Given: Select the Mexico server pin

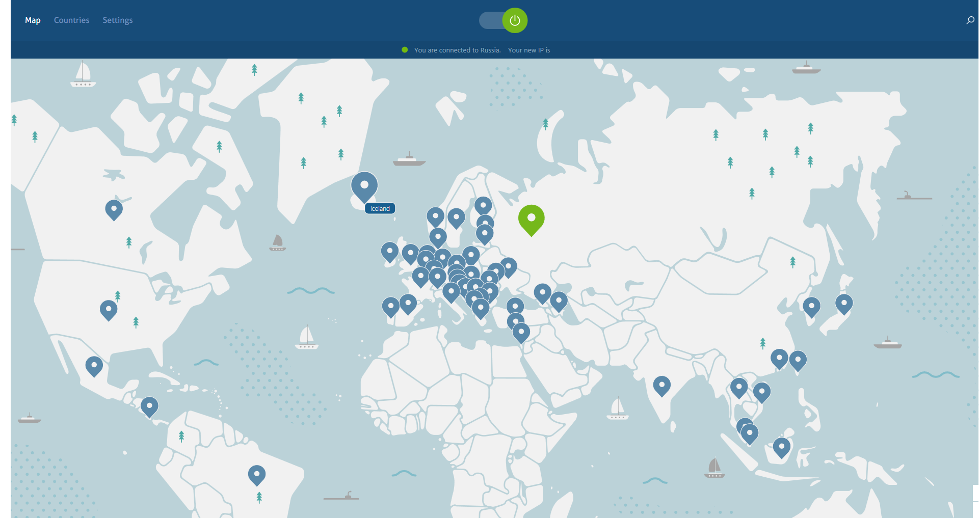Looking at the screenshot, I should coord(94,365).
